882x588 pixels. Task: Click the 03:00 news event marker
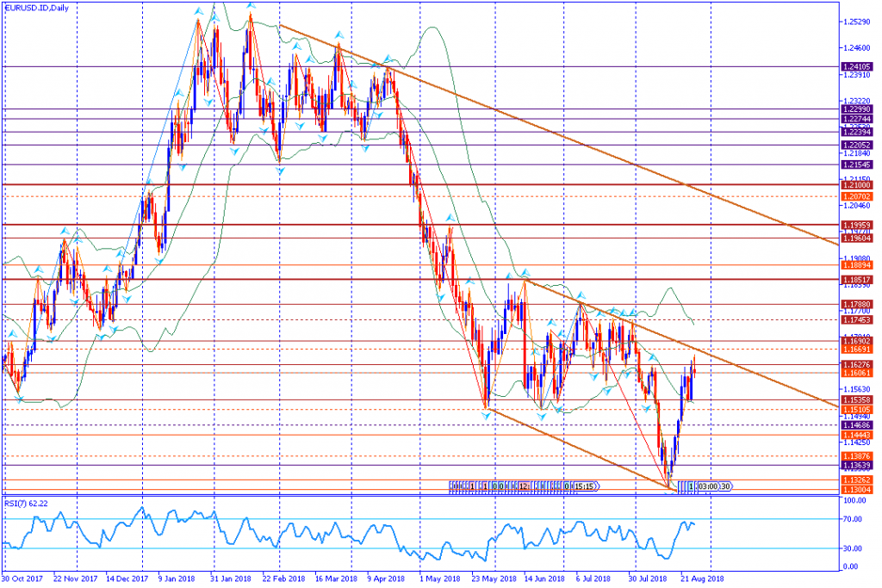(708, 486)
